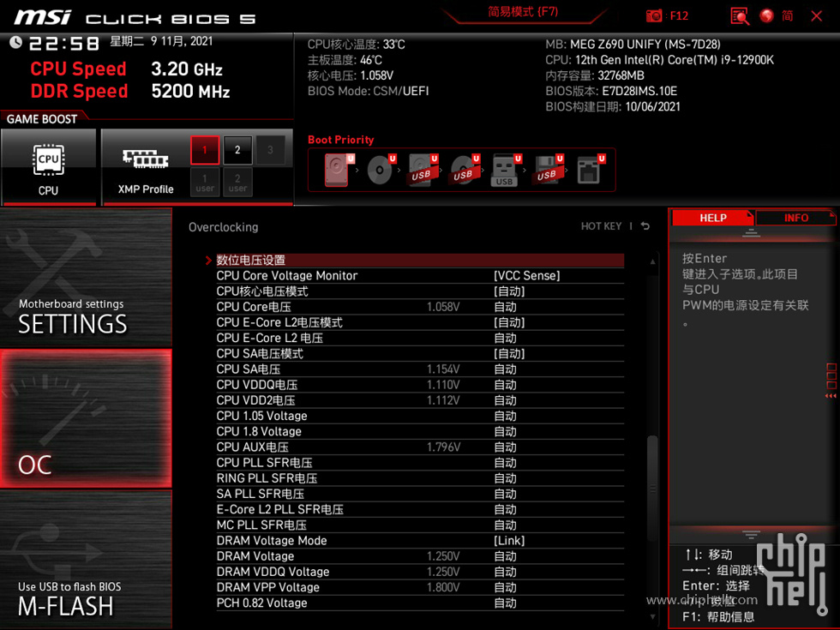This screenshot has height=630, width=840.
Task: Select the E-Core L2 PLL SFR电压 setting
Action: pyautogui.click(x=420, y=509)
